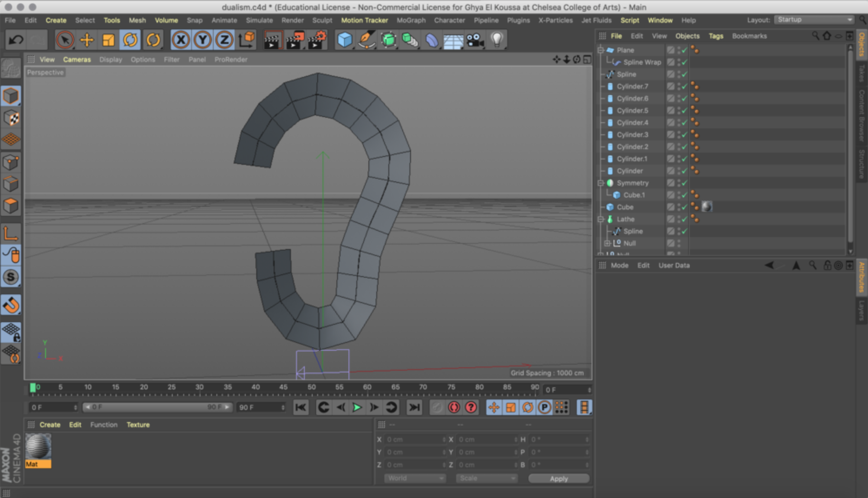Select the Scale tool
The image size is (868, 498).
108,40
